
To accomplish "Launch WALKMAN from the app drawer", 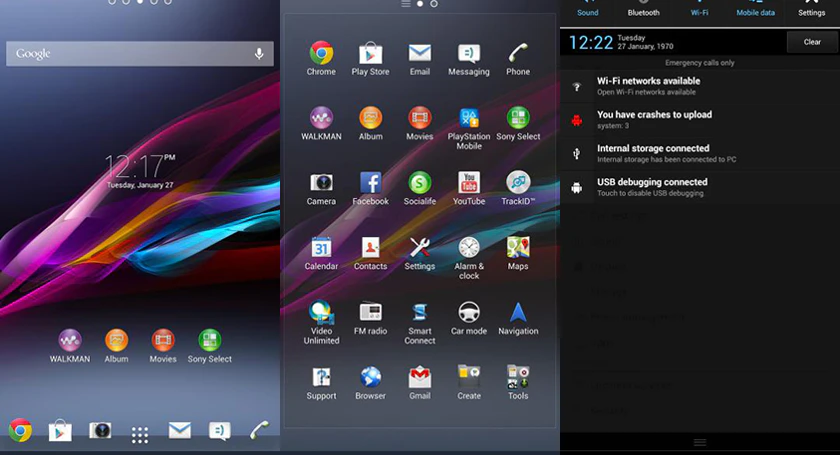I will [x=321, y=123].
